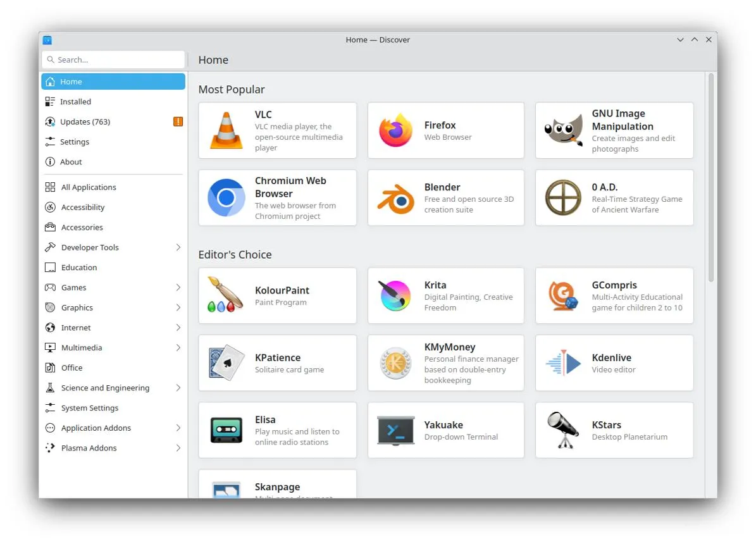
Task: Click the Elisa cassette icon
Action: pyautogui.click(x=226, y=430)
